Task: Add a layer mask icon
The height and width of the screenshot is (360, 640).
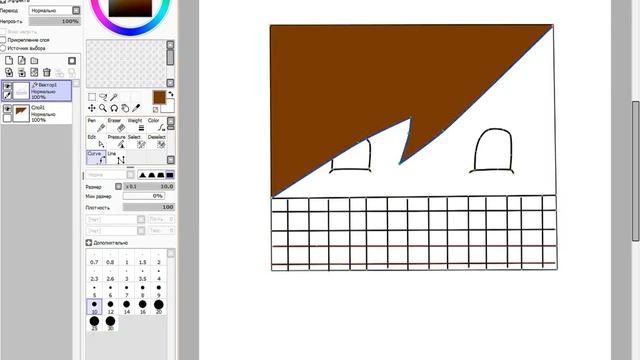Action: pyautogui.click(x=72, y=61)
